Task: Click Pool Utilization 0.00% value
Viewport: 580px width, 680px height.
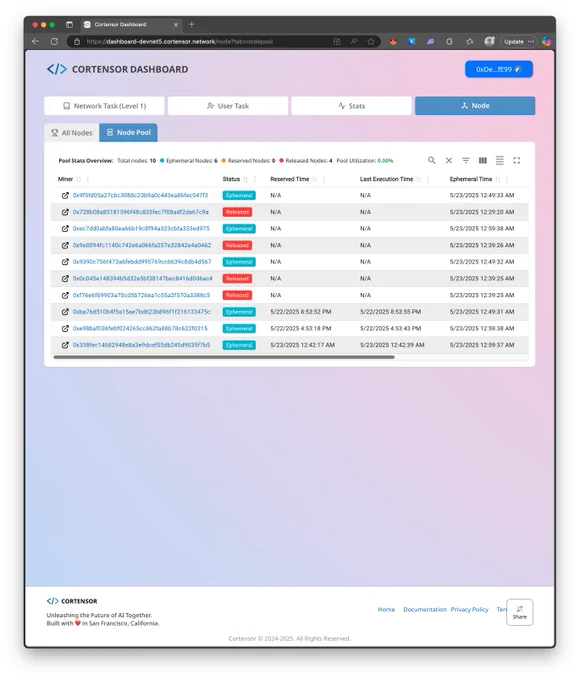Action: coord(385,161)
